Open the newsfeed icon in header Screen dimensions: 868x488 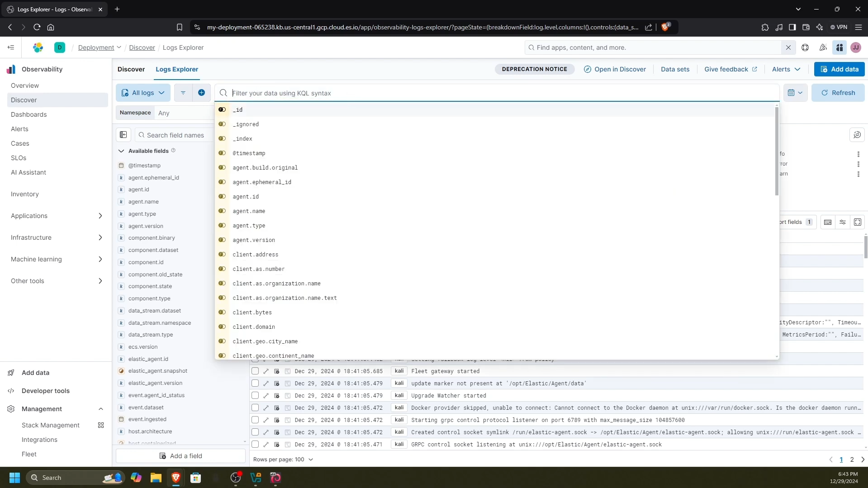pyautogui.click(x=823, y=47)
